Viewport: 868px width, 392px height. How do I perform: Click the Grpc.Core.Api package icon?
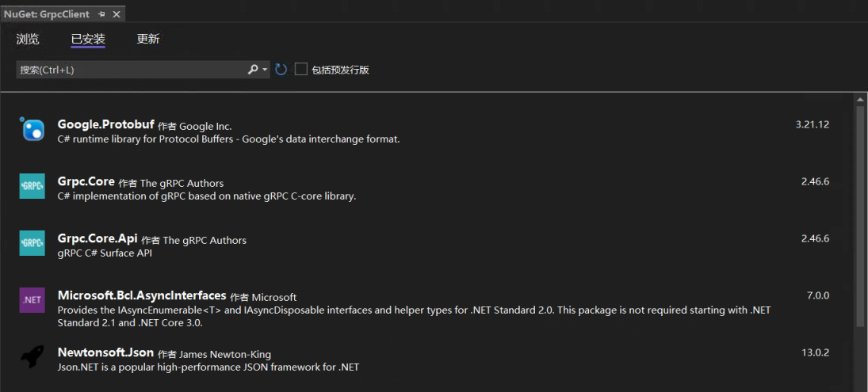pos(33,243)
